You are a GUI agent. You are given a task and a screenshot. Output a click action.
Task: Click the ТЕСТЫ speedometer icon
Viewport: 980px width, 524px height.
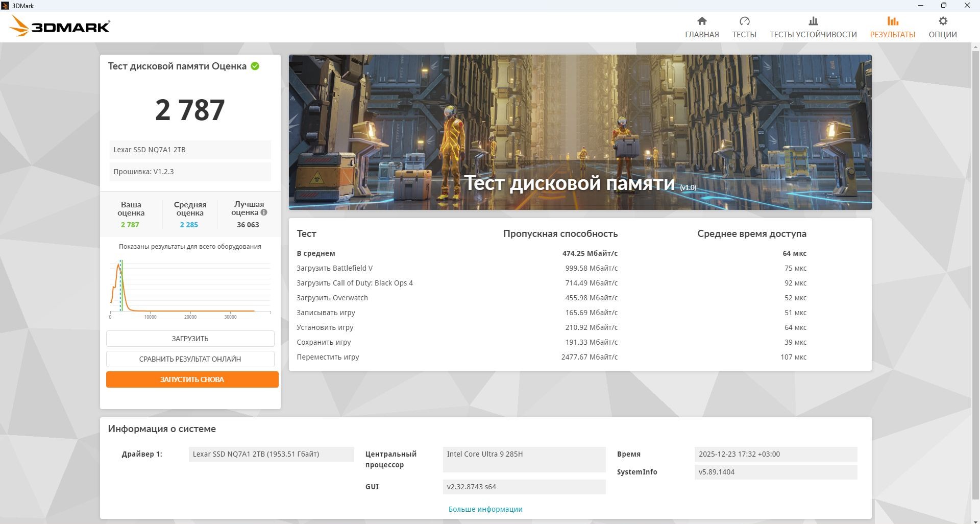pyautogui.click(x=744, y=21)
